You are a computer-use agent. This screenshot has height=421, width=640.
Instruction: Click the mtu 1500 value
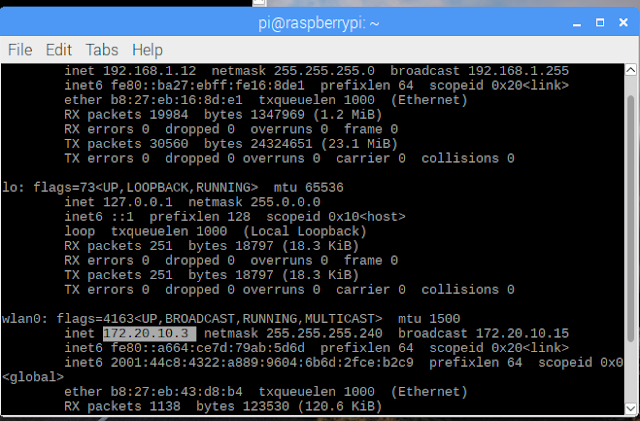[x=444, y=319]
